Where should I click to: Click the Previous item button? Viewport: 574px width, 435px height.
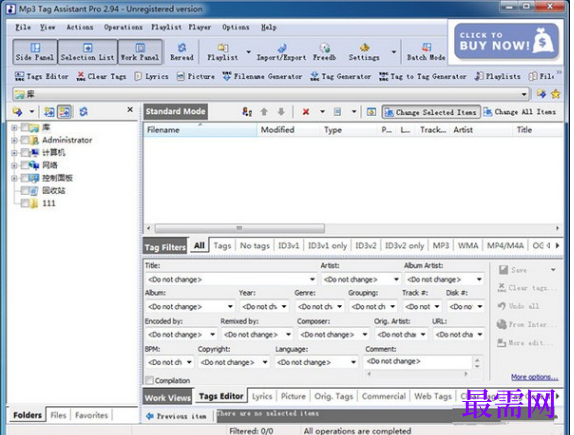176,416
